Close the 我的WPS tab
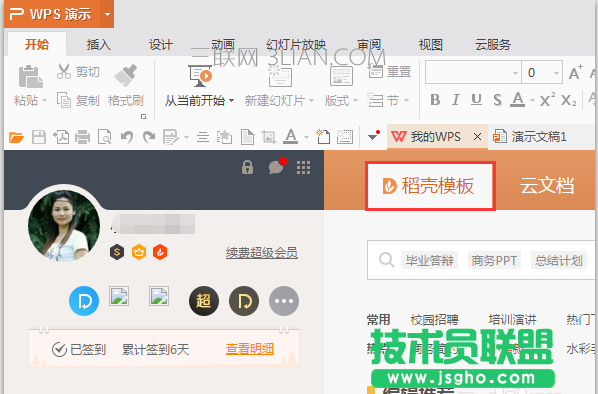The width and height of the screenshot is (598, 394). 477,136
